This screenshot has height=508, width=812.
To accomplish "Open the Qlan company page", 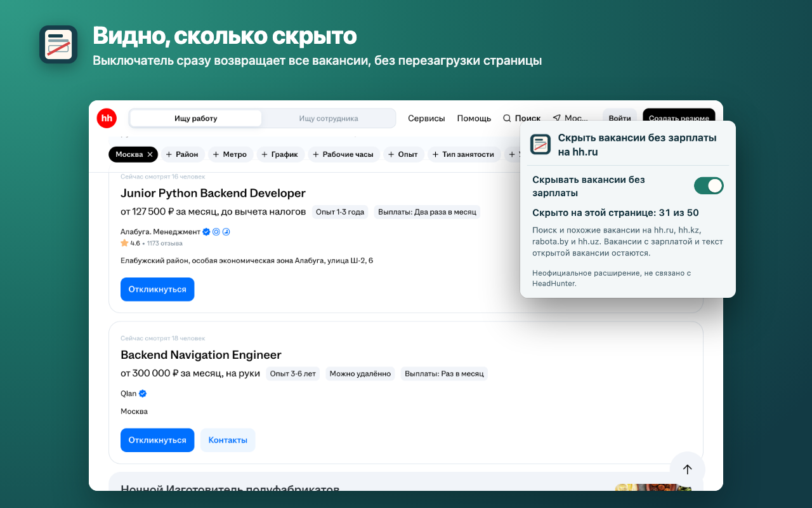I will coord(128,394).
